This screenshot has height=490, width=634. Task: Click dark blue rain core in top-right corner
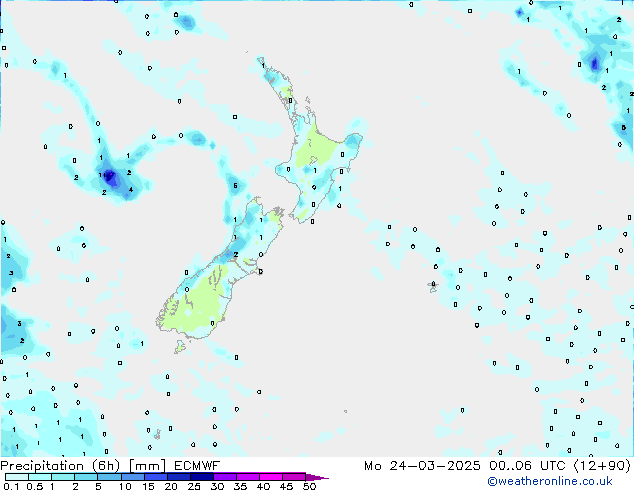click(x=595, y=64)
